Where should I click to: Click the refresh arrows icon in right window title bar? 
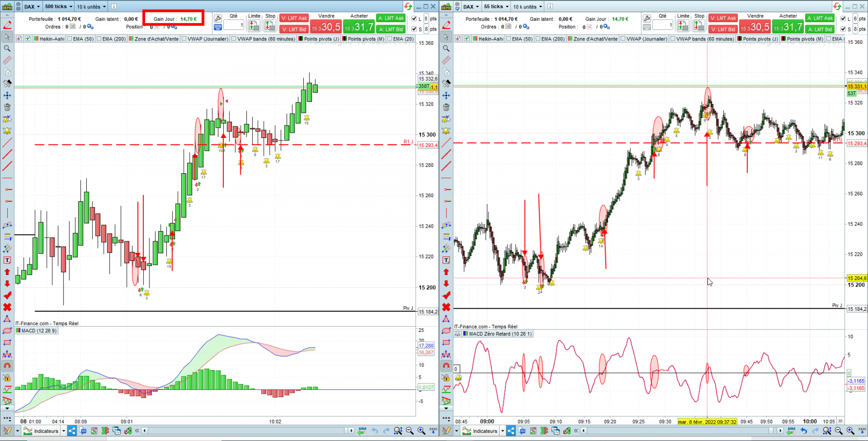pos(837,6)
